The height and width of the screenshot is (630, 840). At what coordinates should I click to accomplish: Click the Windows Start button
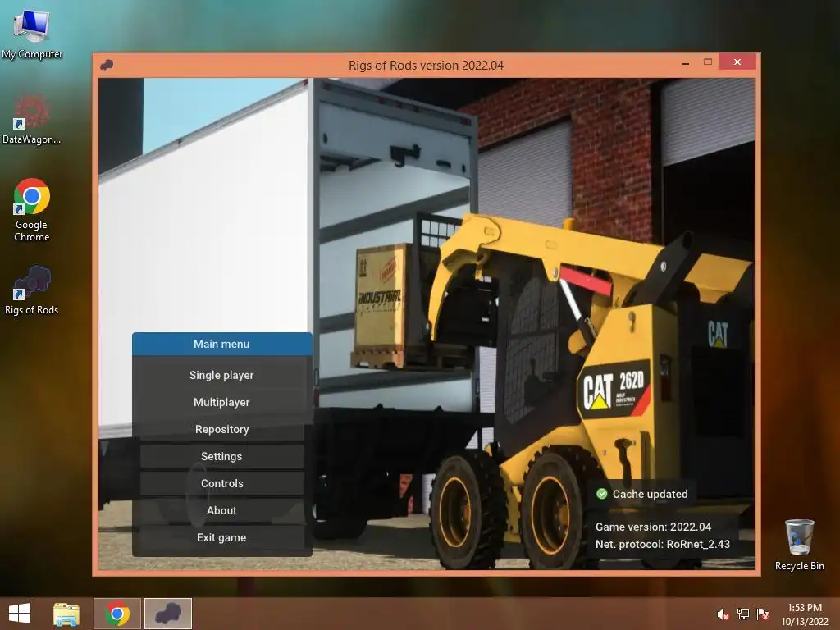tap(20, 614)
